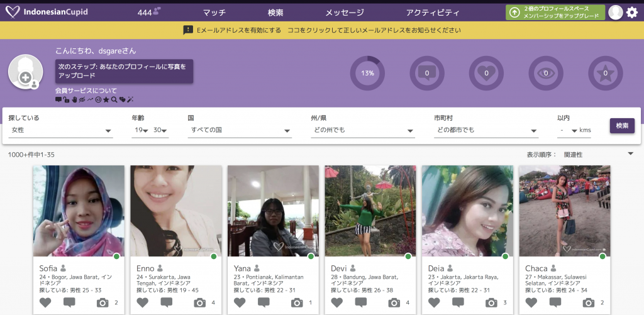Click the interests heart counter circle

(486, 73)
